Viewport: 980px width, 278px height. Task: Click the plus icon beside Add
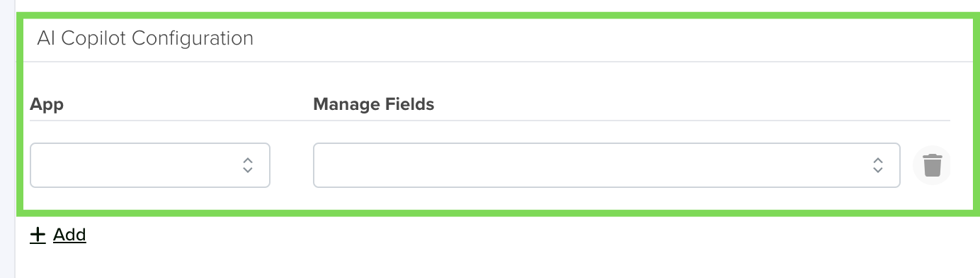[38, 235]
